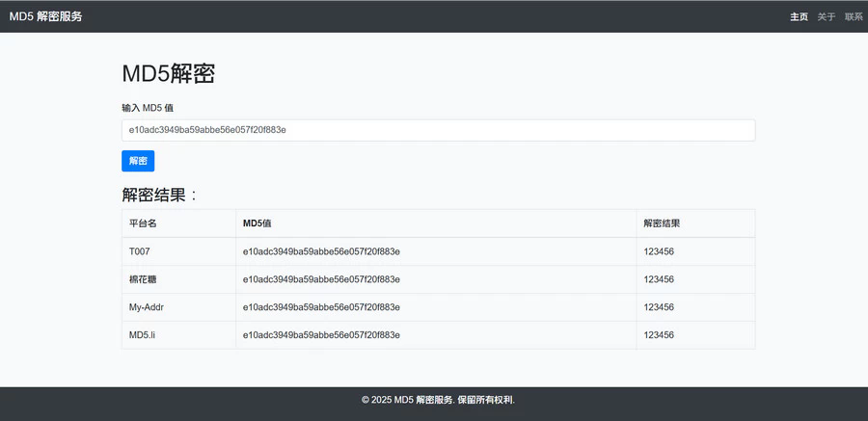Focus the MD5 value input field
This screenshot has width=868, height=421.
(438, 130)
